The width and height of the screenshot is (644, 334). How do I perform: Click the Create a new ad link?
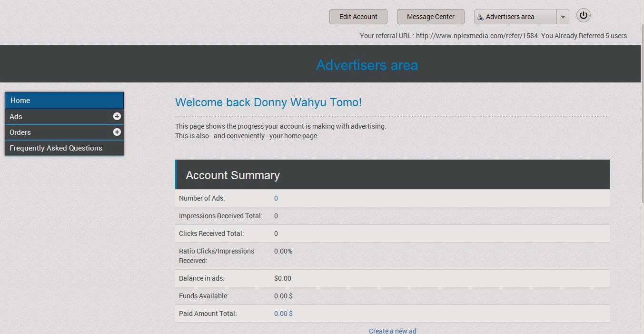tap(393, 331)
